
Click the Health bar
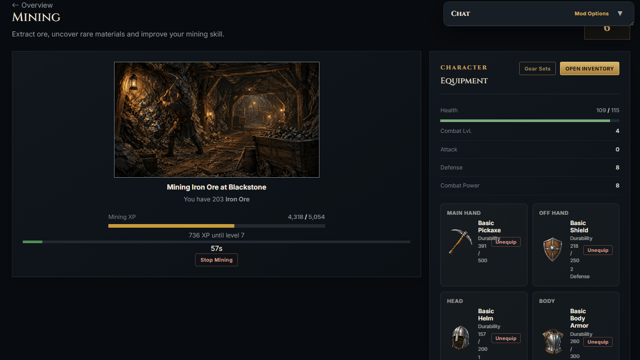[x=529, y=121]
